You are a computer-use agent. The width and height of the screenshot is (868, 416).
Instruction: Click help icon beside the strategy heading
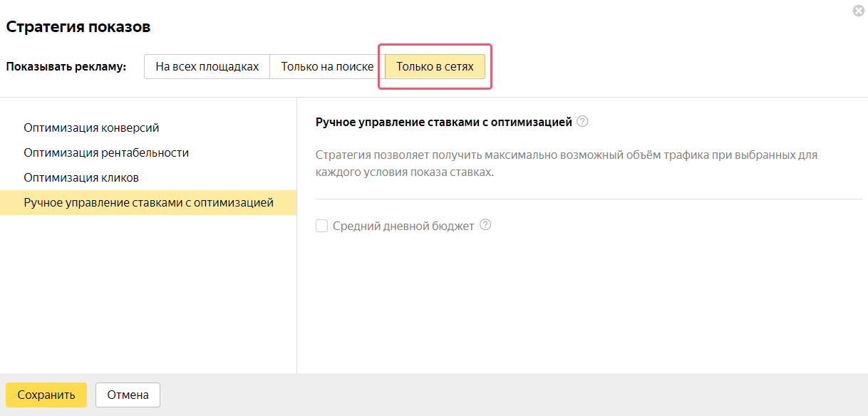(x=582, y=122)
